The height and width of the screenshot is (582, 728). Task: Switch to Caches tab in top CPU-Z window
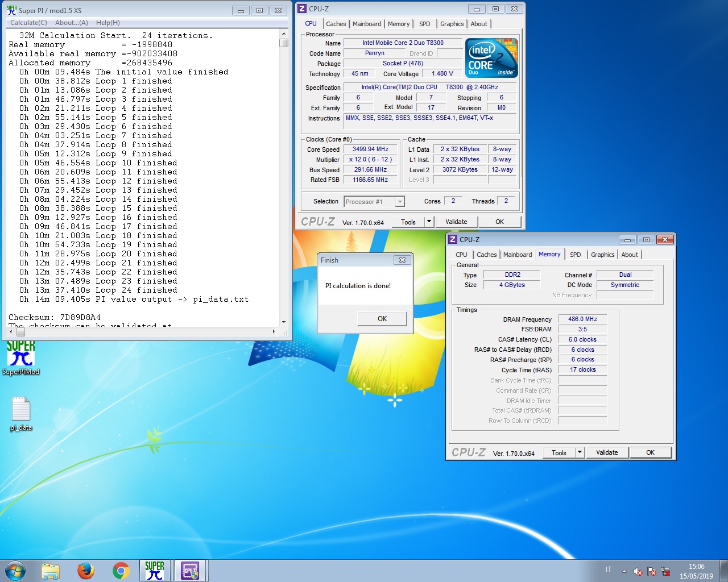coord(336,24)
